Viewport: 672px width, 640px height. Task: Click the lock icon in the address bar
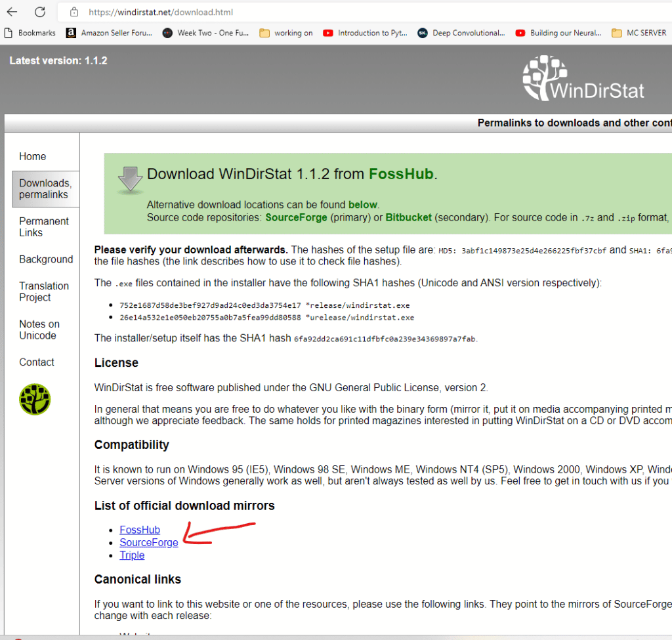[74, 12]
